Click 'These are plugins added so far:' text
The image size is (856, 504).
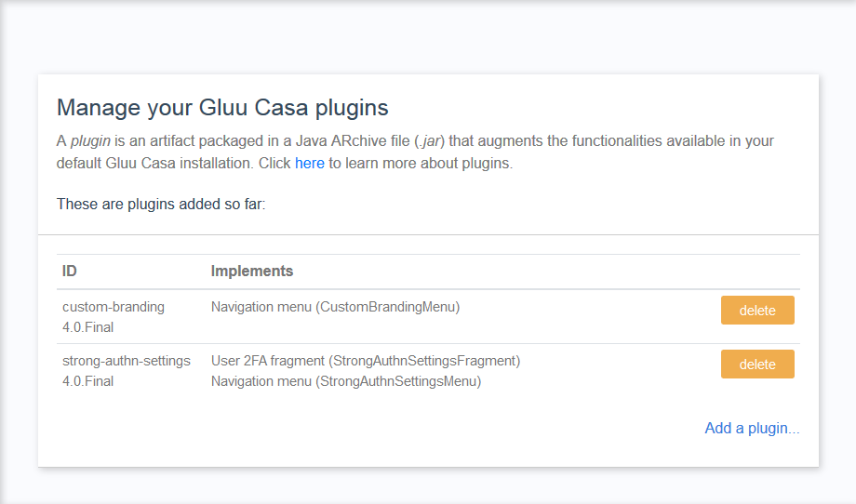[161, 204]
